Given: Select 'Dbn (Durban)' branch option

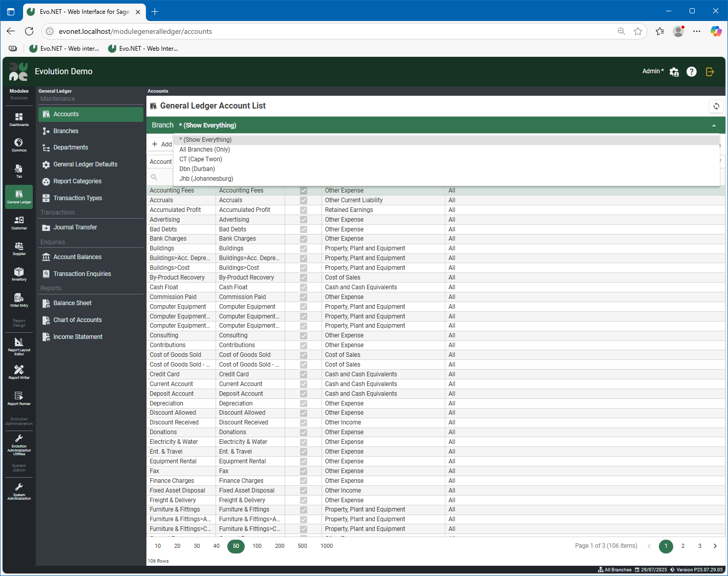Looking at the screenshot, I should click(x=446, y=169).
